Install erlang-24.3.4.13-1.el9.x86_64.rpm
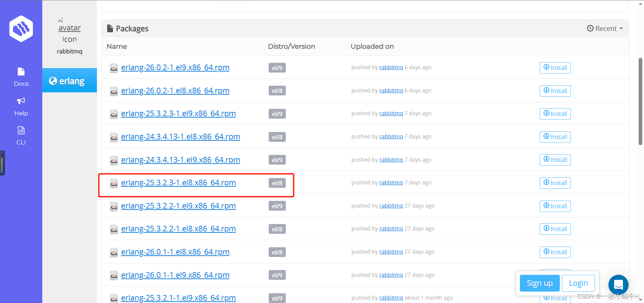Image resolution: width=644 pixels, height=303 pixels. [555, 160]
